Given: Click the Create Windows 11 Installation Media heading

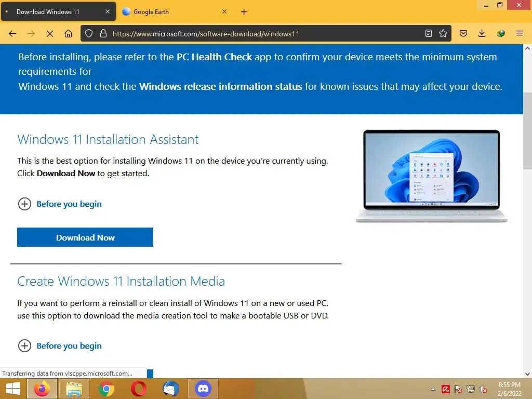Looking at the screenshot, I should point(121,281).
